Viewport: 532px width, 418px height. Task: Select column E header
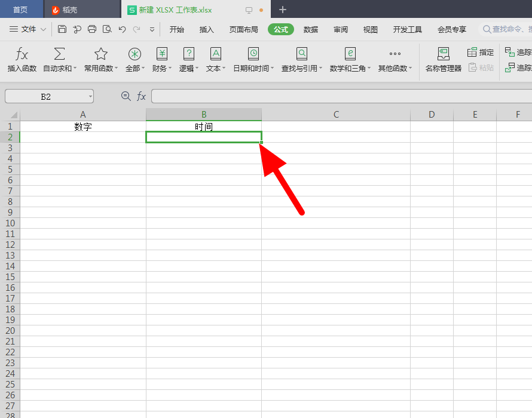475,115
